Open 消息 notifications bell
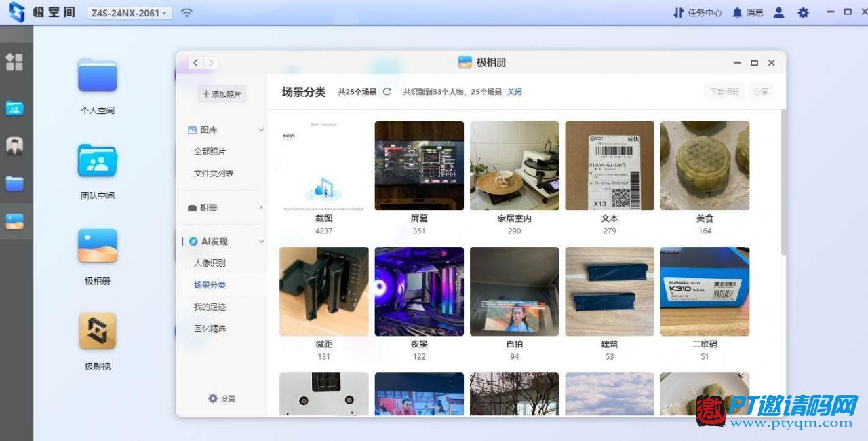 pyautogui.click(x=748, y=13)
